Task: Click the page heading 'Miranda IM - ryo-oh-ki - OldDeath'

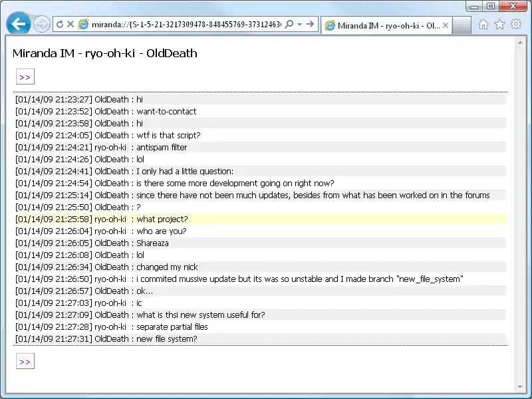Action: tap(105, 53)
